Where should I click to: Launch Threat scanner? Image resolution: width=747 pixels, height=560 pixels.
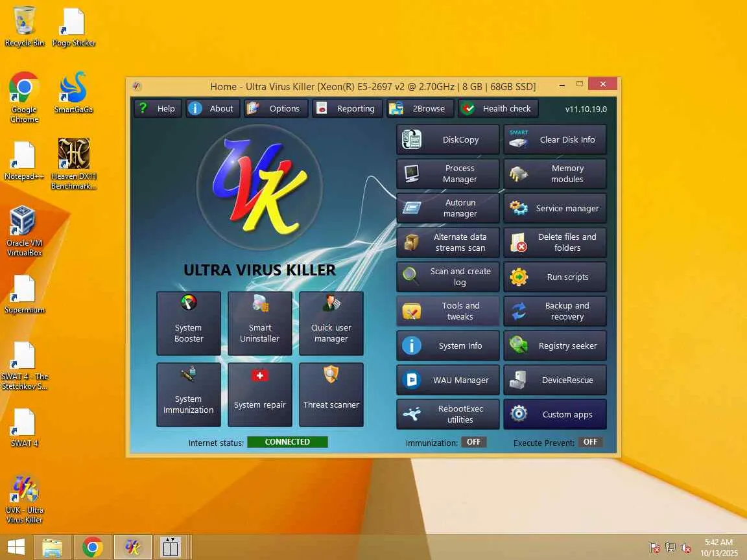click(331, 395)
